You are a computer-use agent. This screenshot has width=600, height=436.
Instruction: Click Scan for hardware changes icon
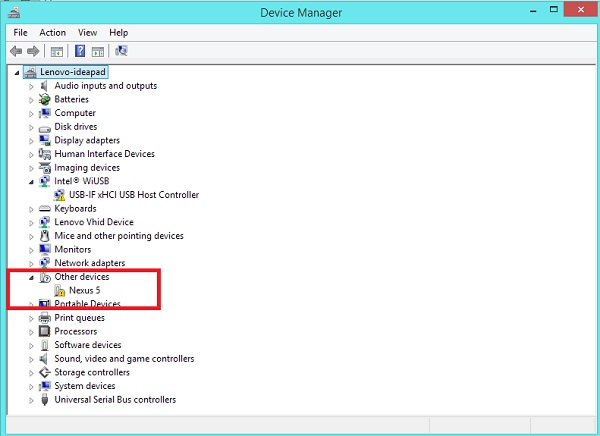[x=121, y=51]
